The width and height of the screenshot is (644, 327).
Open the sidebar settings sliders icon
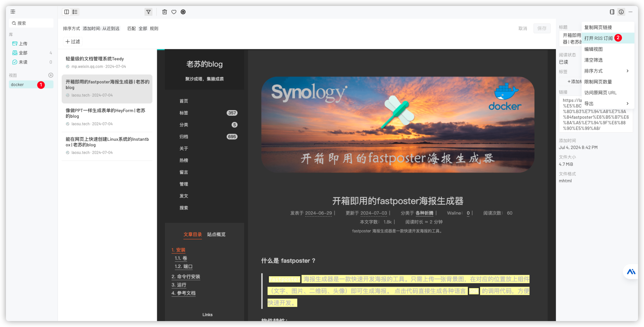click(x=13, y=12)
